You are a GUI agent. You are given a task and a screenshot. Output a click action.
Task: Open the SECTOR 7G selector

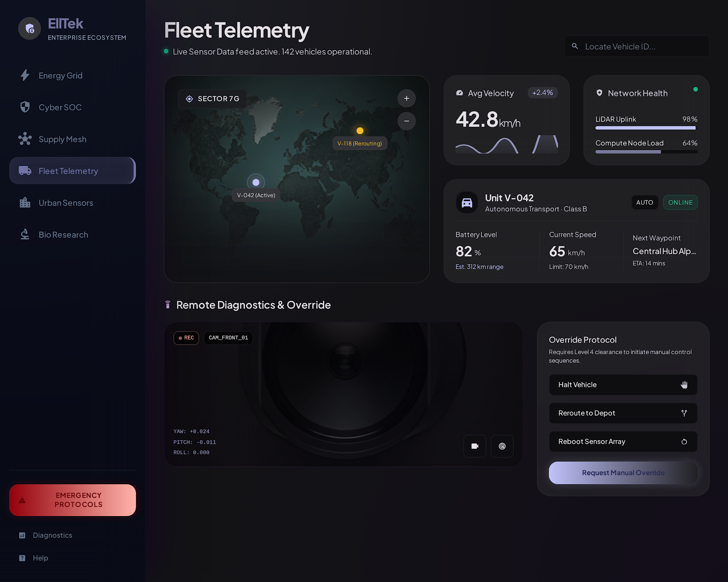pos(212,99)
